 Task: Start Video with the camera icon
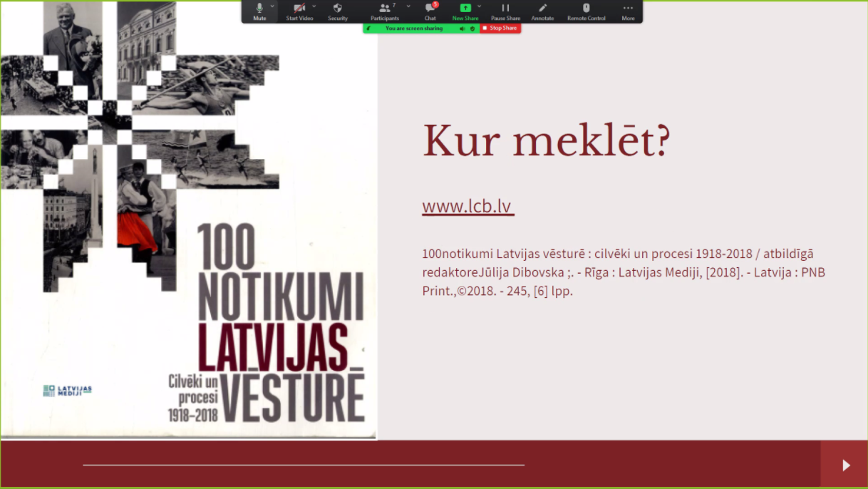[299, 11]
